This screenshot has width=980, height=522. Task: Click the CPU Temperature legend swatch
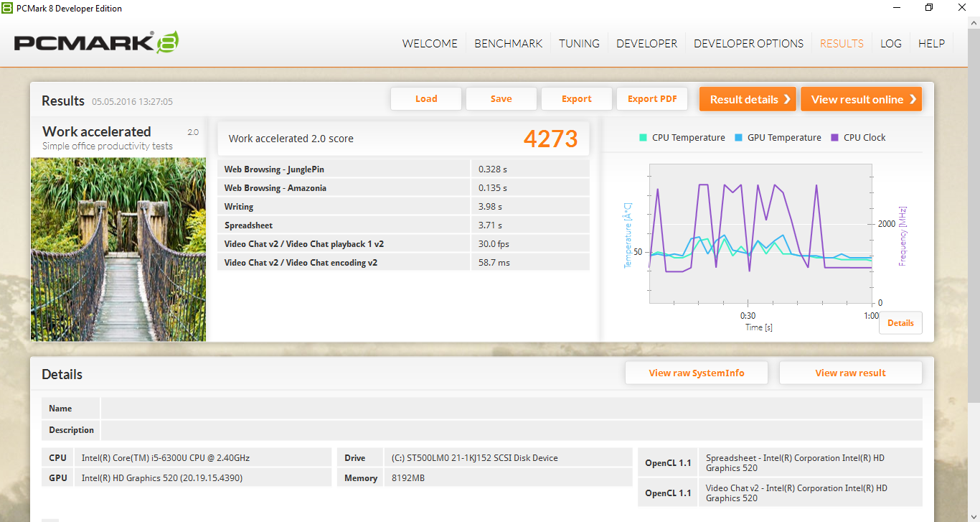coord(644,138)
